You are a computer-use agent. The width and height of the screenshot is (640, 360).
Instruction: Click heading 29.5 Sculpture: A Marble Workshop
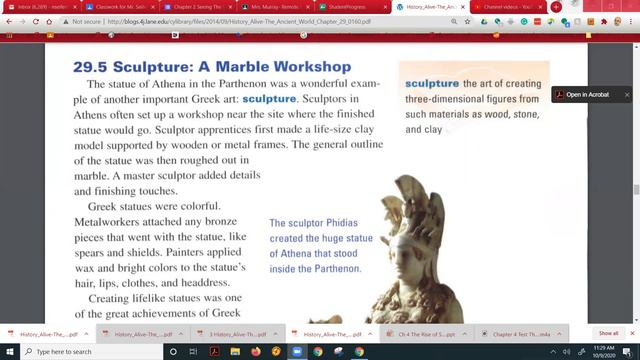pos(212,67)
